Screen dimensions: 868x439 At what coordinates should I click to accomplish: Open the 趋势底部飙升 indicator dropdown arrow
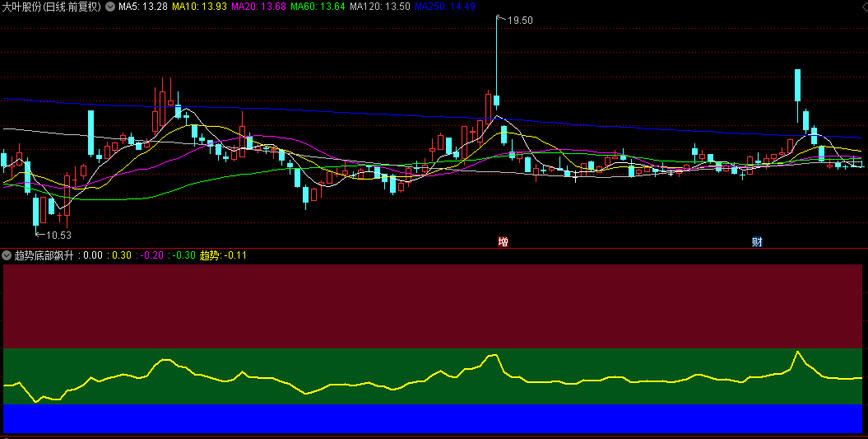point(7,255)
